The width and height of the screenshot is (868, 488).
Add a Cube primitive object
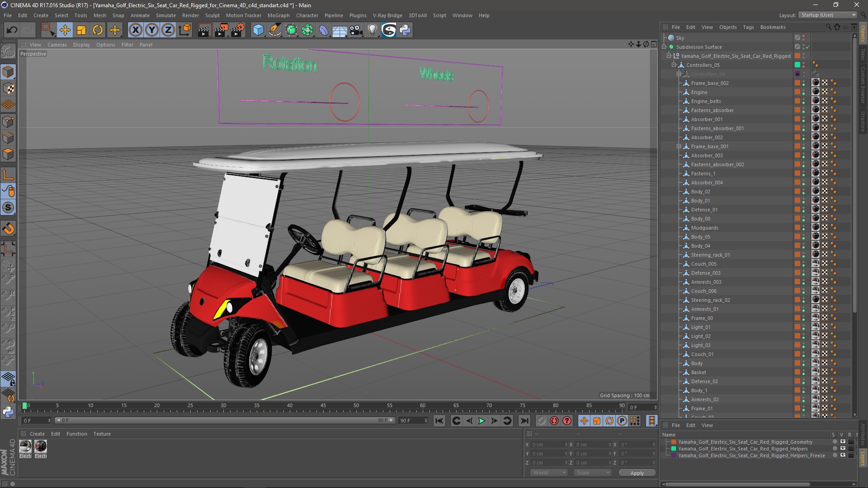(x=258, y=30)
